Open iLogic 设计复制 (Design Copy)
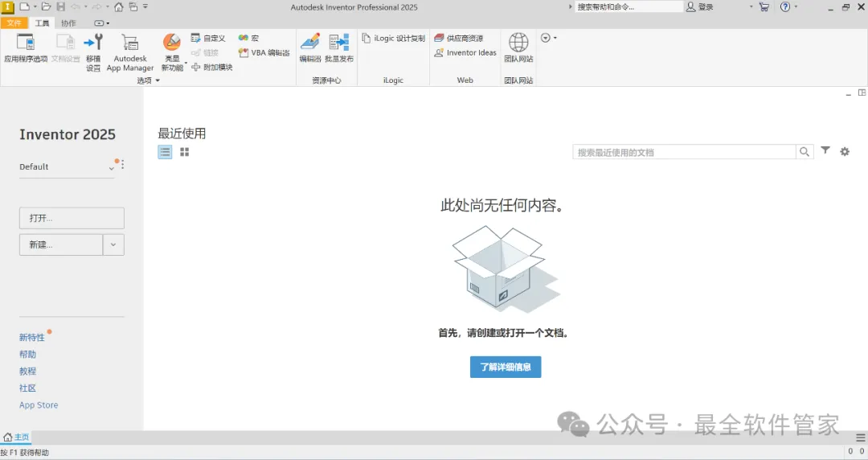868x460 pixels. click(394, 39)
